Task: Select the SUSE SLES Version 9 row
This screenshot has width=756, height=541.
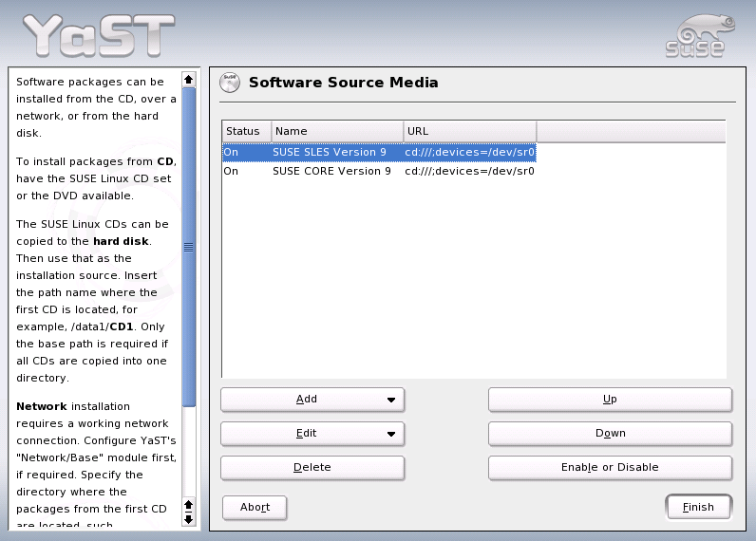Action: point(331,152)
